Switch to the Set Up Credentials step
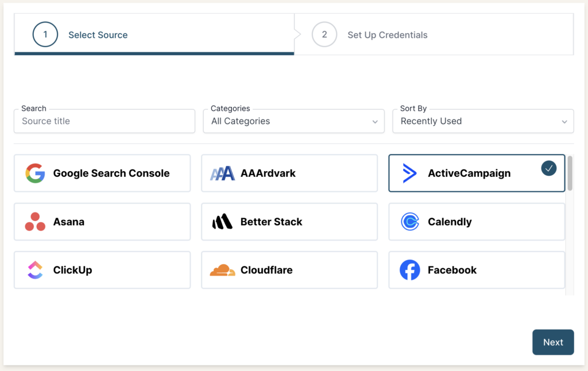Screen dimensions: 588x371 (387, 34)
